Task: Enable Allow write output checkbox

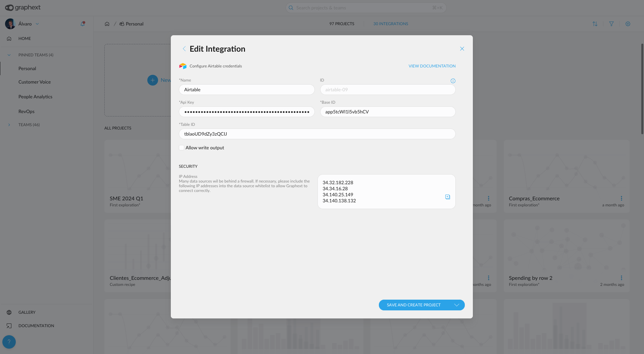Action: (x=182, y=148)
